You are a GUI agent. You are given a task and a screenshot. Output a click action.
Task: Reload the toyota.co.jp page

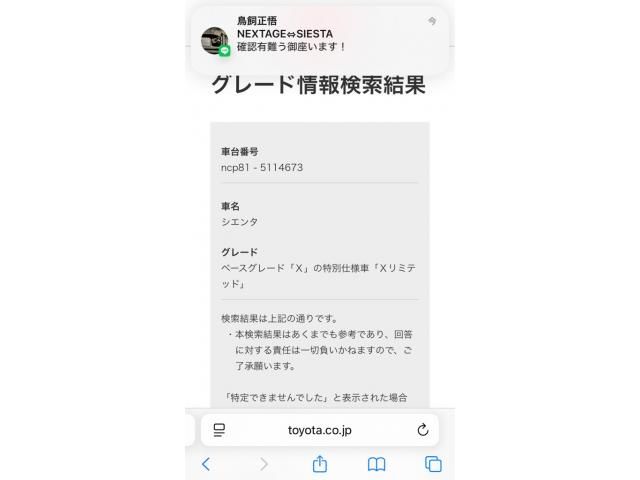(423, 430)
